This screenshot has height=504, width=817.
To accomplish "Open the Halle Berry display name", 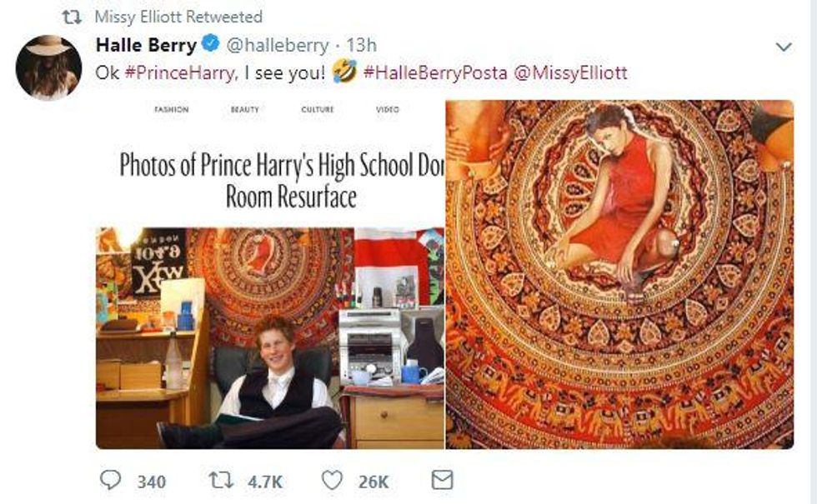I will (146, 45).
